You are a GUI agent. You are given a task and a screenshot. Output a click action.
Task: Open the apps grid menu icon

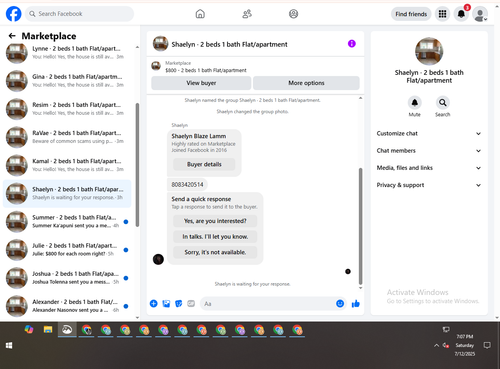(x=442, y=14)
